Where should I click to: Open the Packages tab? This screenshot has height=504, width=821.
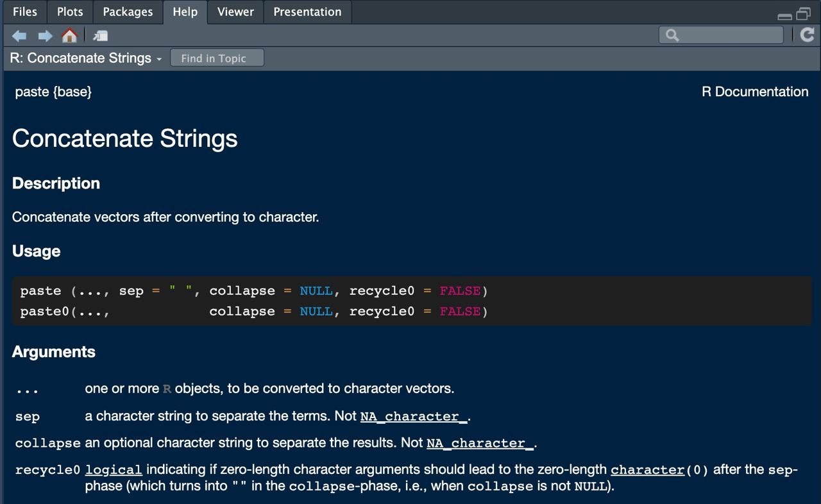(x=128, y=12)
